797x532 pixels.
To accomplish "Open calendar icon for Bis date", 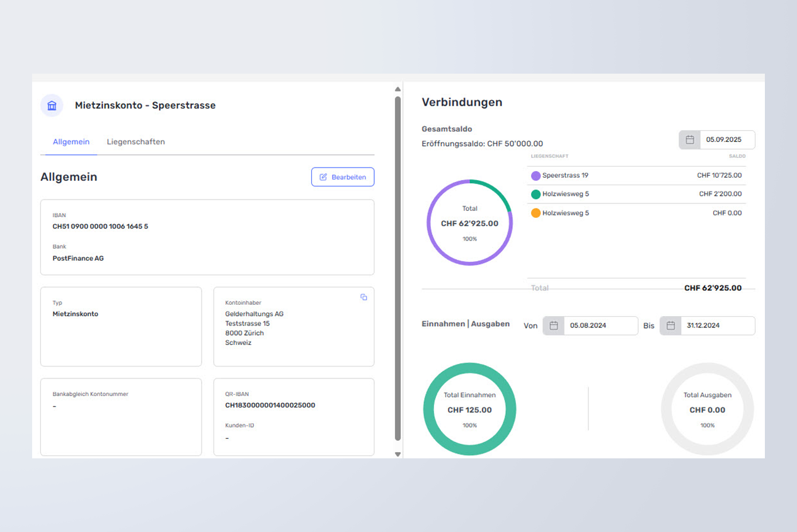I will coord(670,325).
